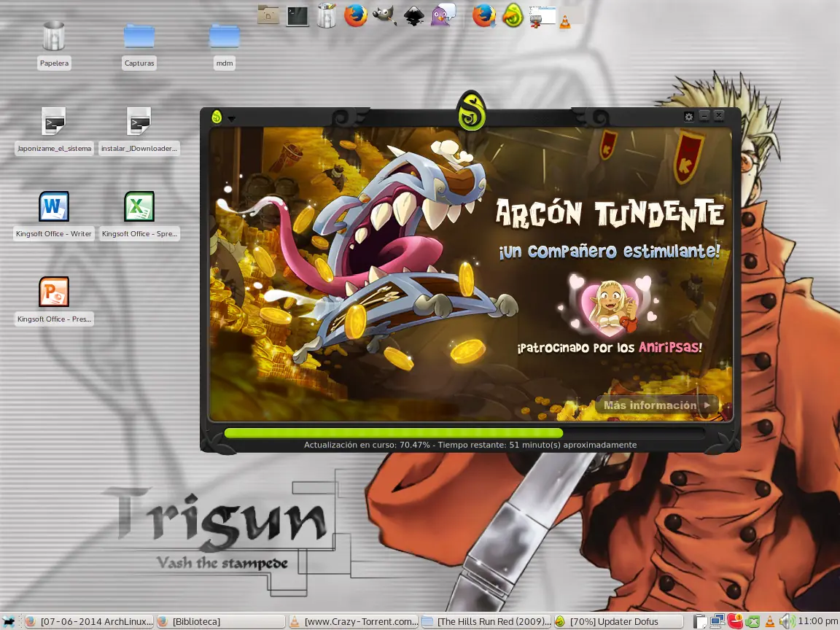Open the start menu icon on the bottom panel

9,621
